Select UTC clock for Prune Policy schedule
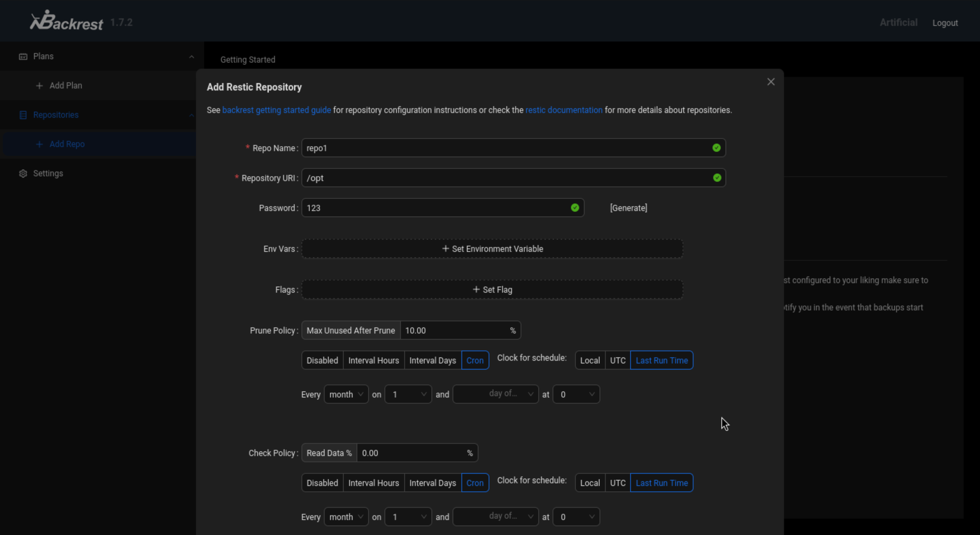This screenshot has width=980, height=535. tap(618, 360)
